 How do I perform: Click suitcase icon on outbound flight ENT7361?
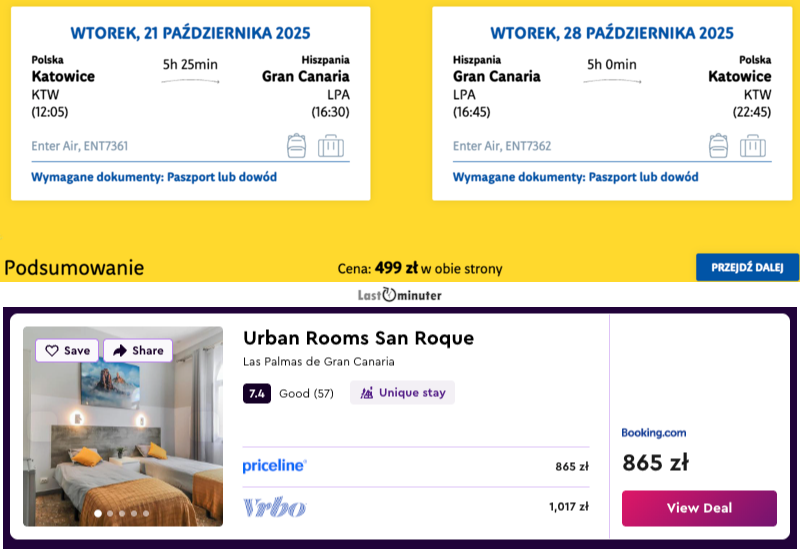[x=331, y=146]
